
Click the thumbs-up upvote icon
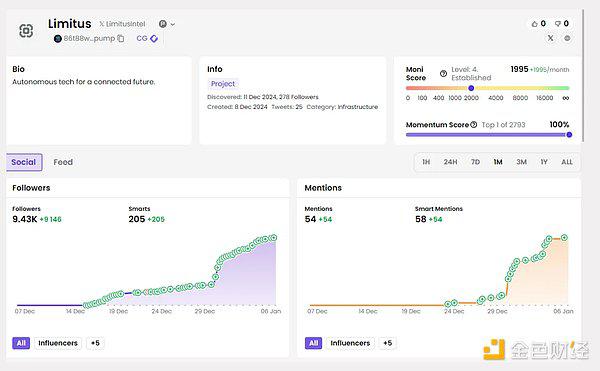(534, 24)
